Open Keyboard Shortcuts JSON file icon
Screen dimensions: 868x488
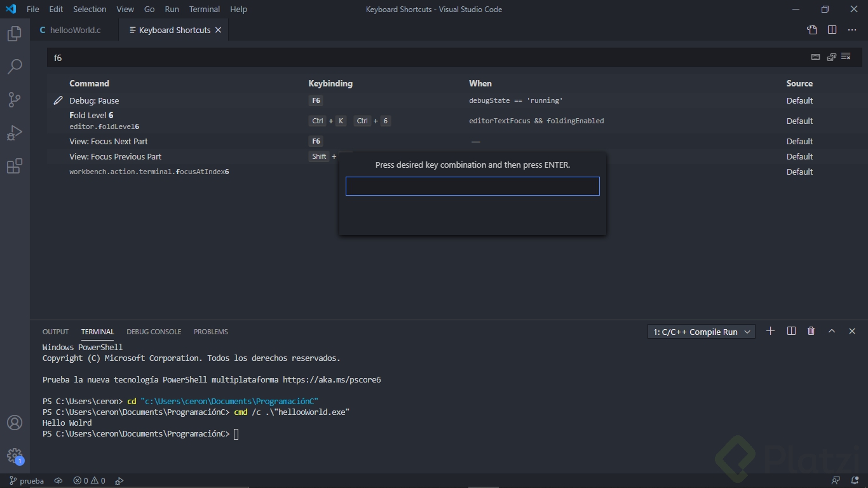pos(811,30)
